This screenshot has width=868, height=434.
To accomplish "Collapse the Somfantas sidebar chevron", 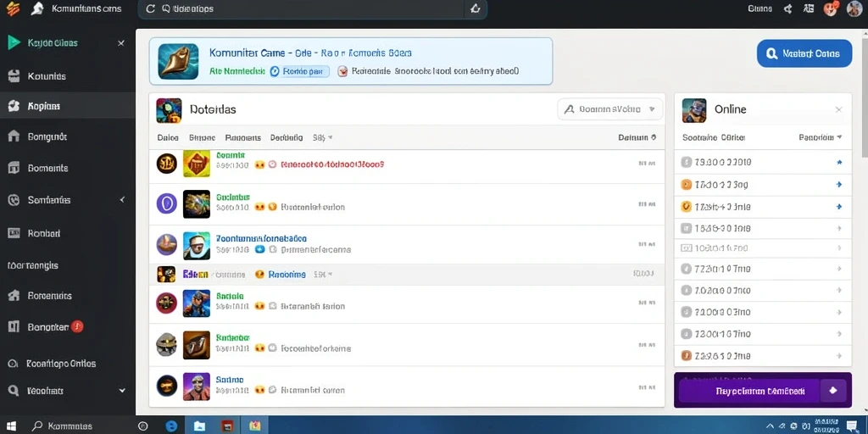I will [122, 199].
